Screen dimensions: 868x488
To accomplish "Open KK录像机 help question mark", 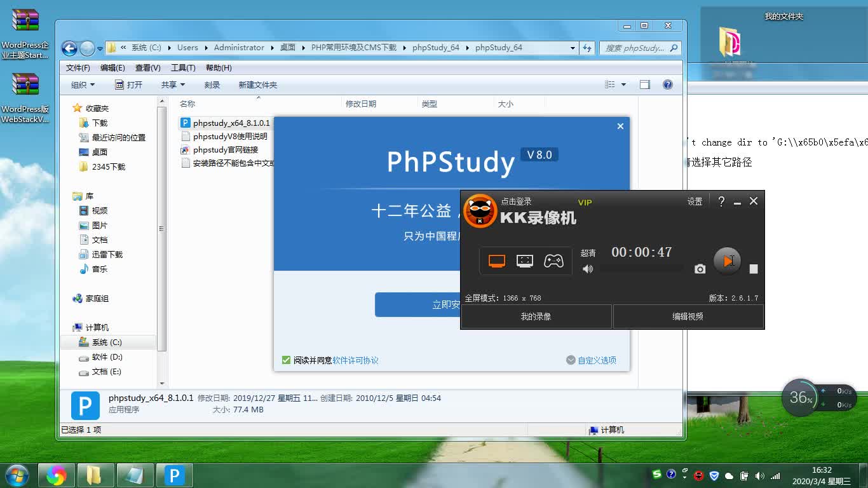I will tap(721, 201).
